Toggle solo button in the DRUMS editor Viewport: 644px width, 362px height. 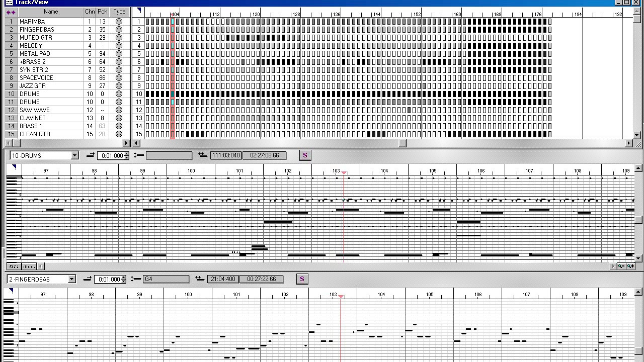pos(305,155)
